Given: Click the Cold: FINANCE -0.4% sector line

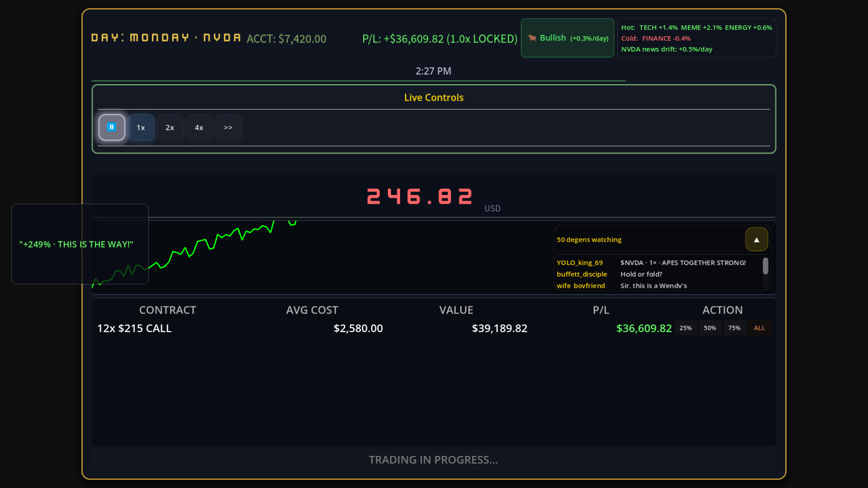Looking at the screenshot, I should pyautogui.click(x=656, y=38).
